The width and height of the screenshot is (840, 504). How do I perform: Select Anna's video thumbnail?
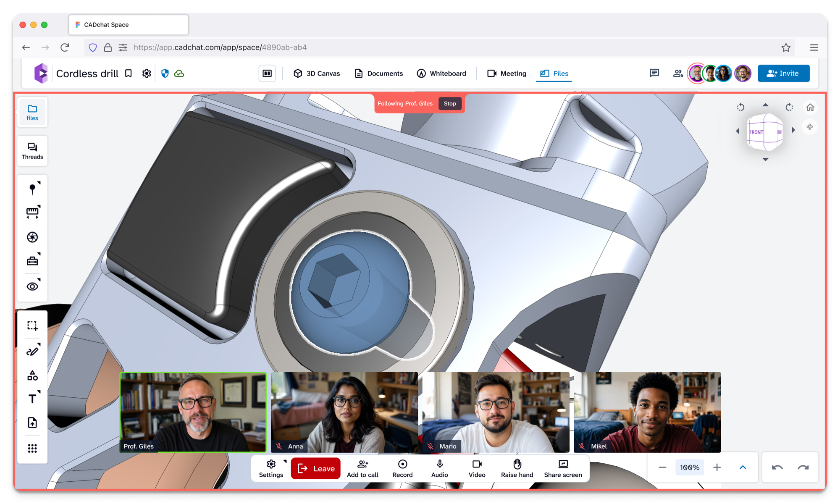click(x=344, y=412)
